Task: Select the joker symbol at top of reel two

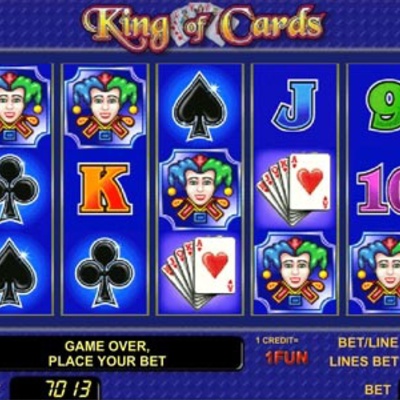Action: 106,107
